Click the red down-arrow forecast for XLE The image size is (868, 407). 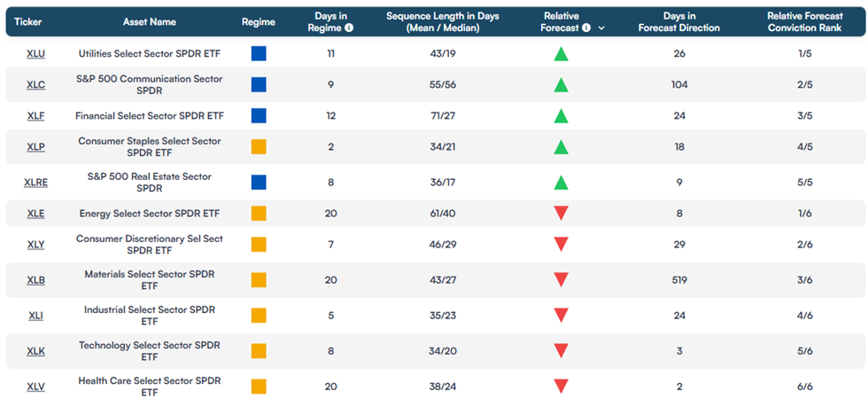562,214
